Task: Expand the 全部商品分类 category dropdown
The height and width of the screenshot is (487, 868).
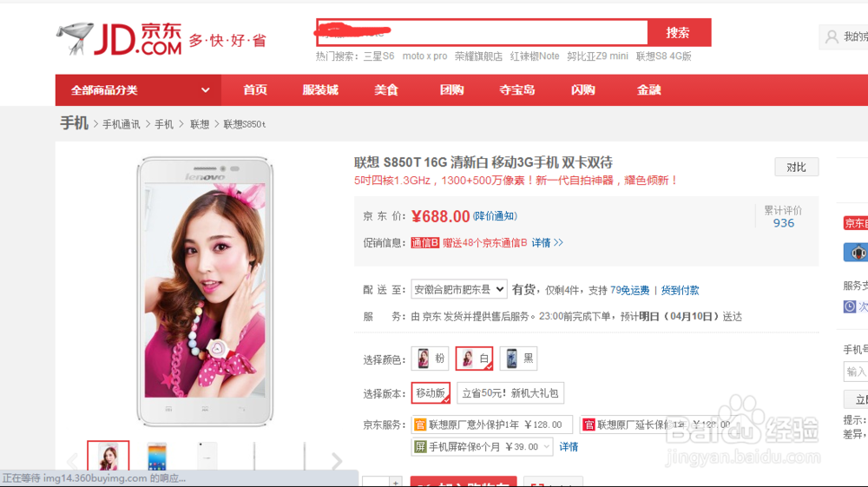Action: [x=138, y=90]
